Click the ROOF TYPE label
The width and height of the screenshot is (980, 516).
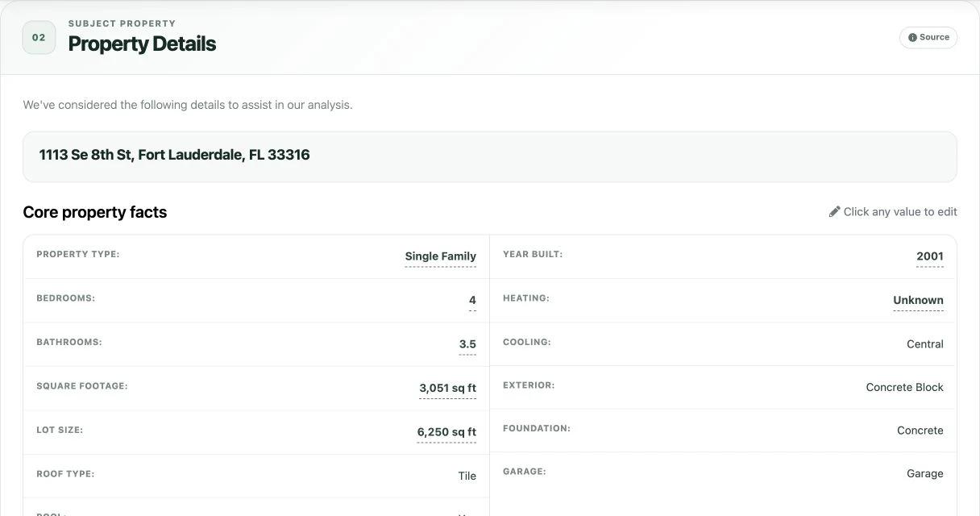click(65, 474)
